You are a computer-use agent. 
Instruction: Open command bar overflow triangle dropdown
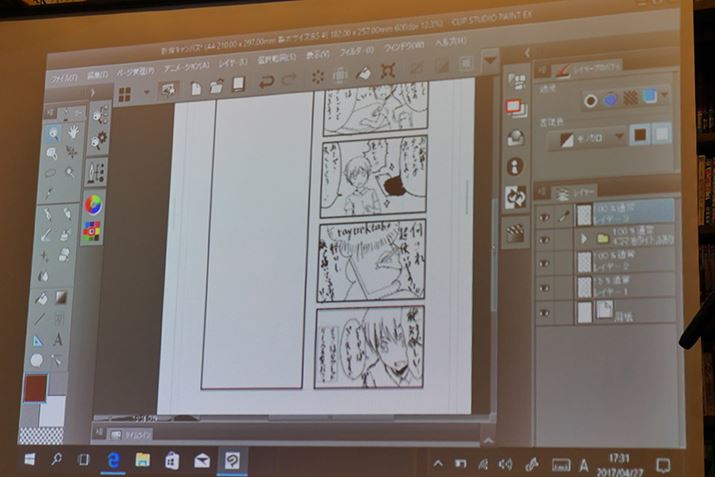point(490,60)
